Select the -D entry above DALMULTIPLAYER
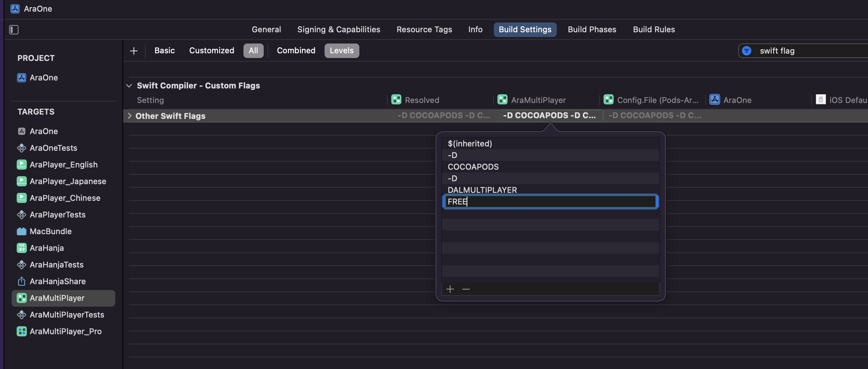868x369 pixels. 550,178
